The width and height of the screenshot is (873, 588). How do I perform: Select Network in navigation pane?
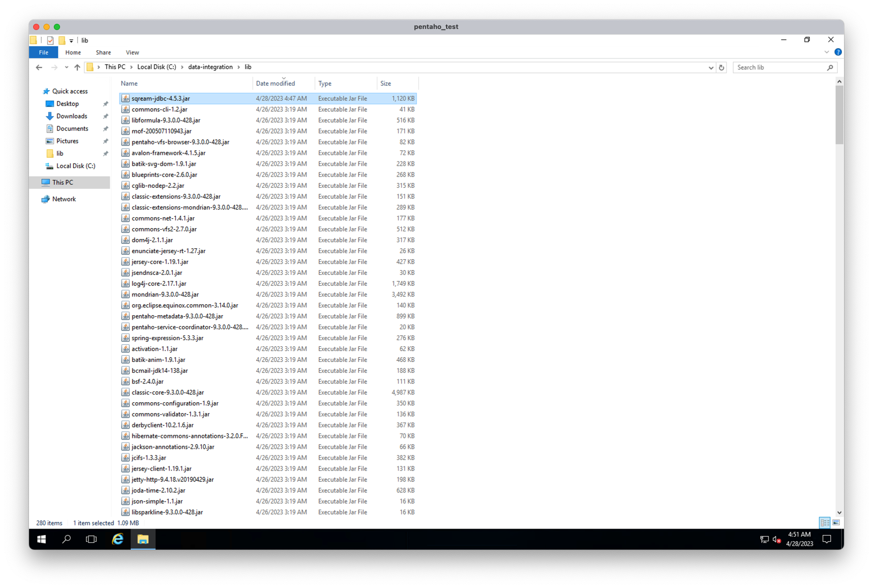click(x=64, y=199)
